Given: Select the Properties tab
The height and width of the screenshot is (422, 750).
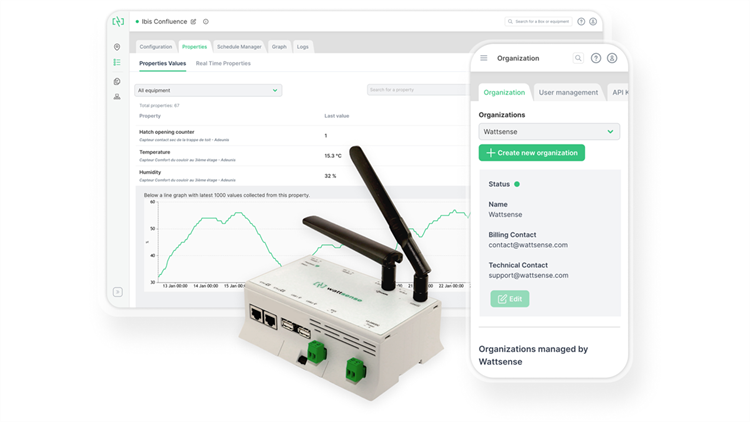Looking at the screenshot, I should [195, 46].
